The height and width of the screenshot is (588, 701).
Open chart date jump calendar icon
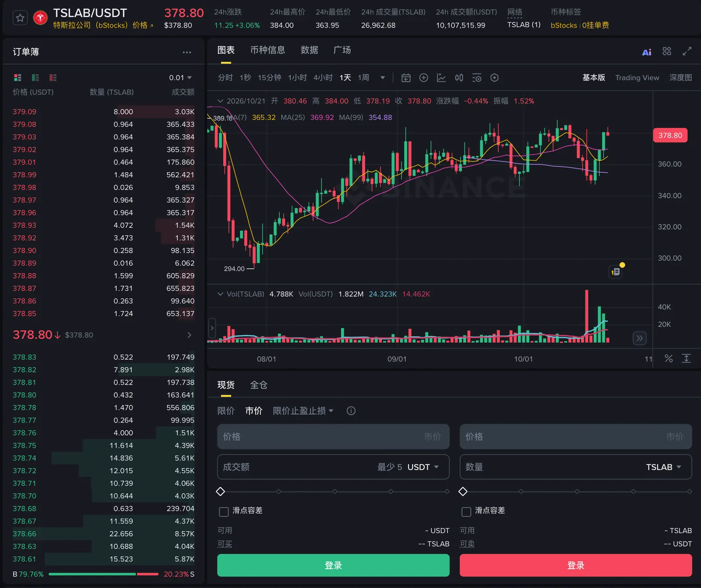point(406,78)
